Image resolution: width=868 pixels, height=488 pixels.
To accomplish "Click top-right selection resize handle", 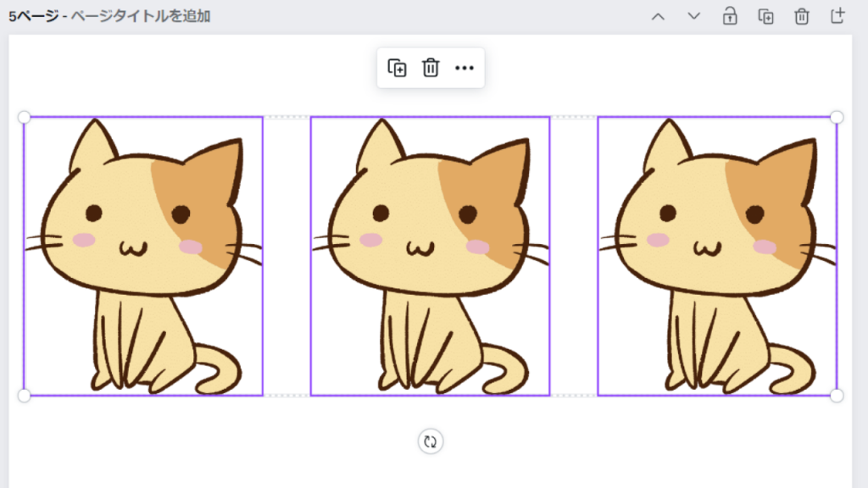I will [837, 117].
